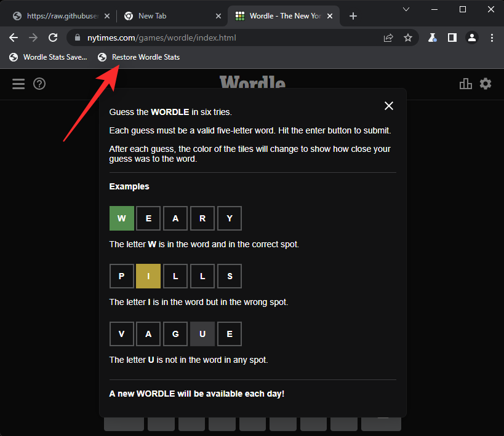Image resolution: width=504 pixels, height=436 pixels.
Task: Click the S tile in PILLS
Action: (x=229, y=276)
